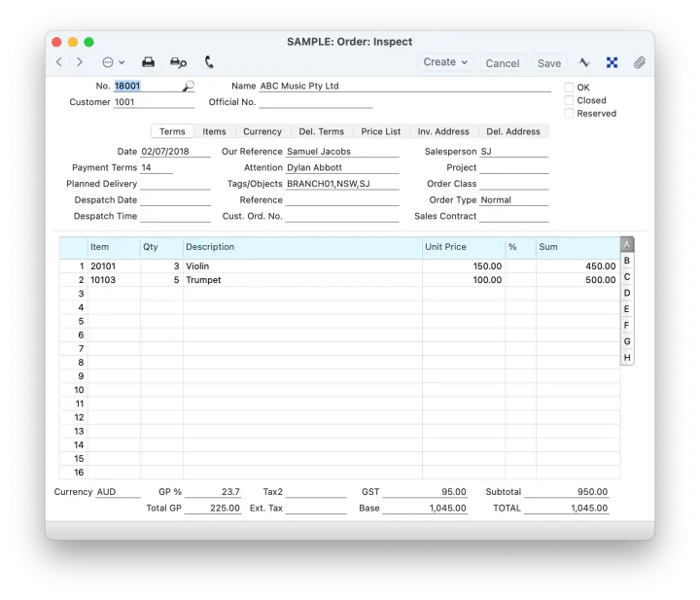This screenshot has width=700, height=600.
Task: Switch to the Currency tab
Action: click(x=262, y=131)
